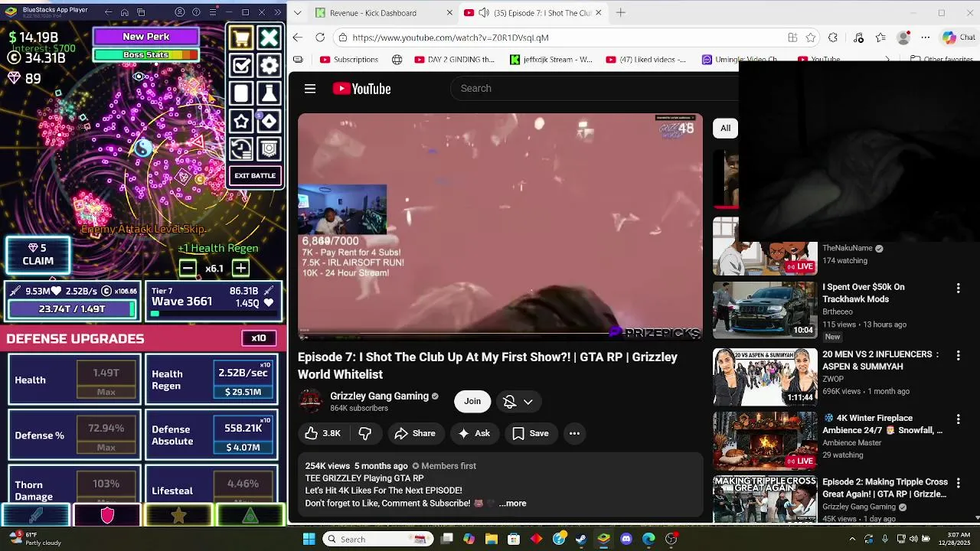980x551 pixels.
Task: Expand notification bell dropdown
Action: click(x=518, y=402)
